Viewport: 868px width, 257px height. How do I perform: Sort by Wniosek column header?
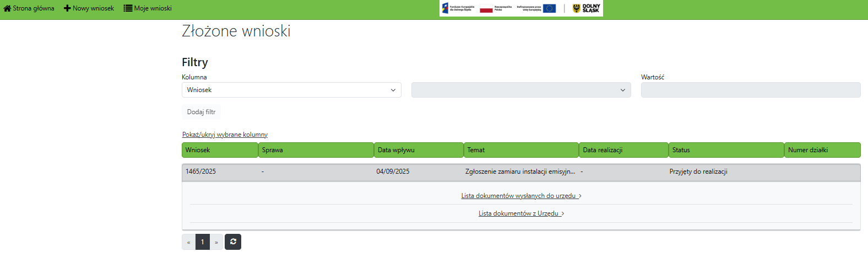(x=220, y=150)
